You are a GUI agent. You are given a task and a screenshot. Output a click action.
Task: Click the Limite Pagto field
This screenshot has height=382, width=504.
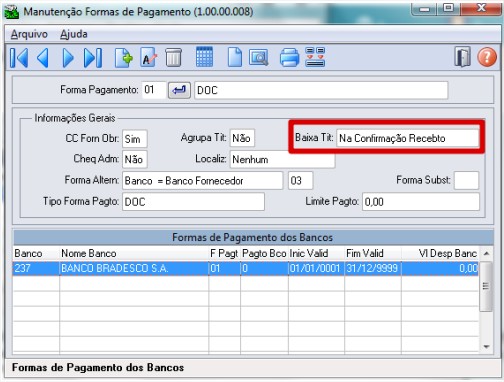pyautogui.click(x=421, y=202)
